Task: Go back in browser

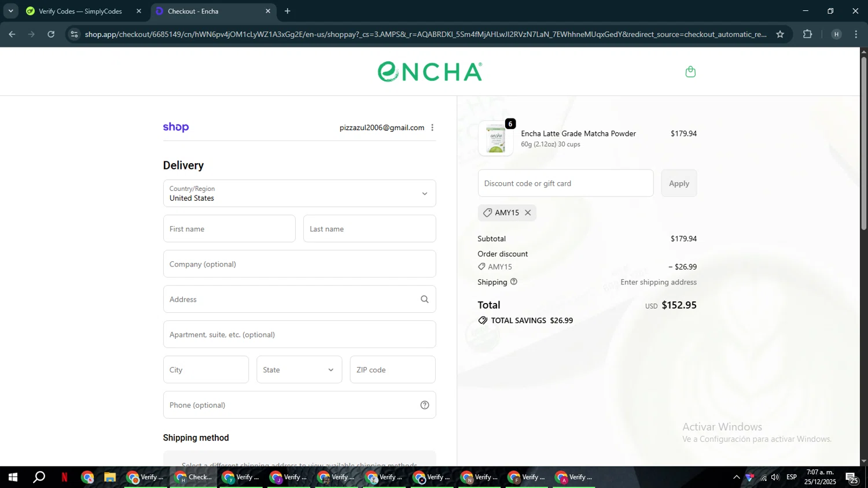Action: coord(12,34)
